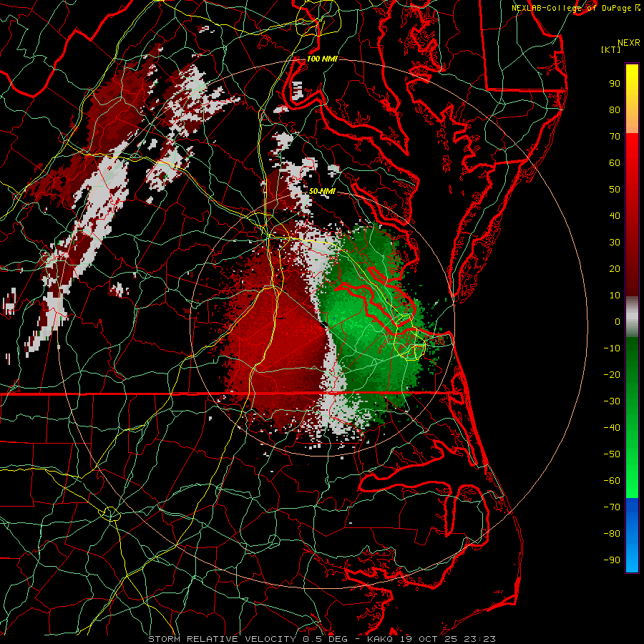Click the 40 value on the velocity scale
The width and height of the screenshot is (644, 644).
click(615, 216)
